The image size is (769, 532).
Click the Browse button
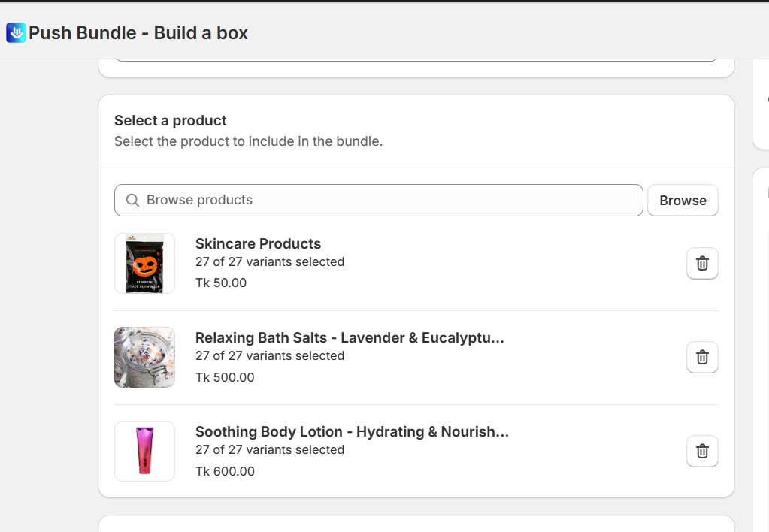(682, 200)
